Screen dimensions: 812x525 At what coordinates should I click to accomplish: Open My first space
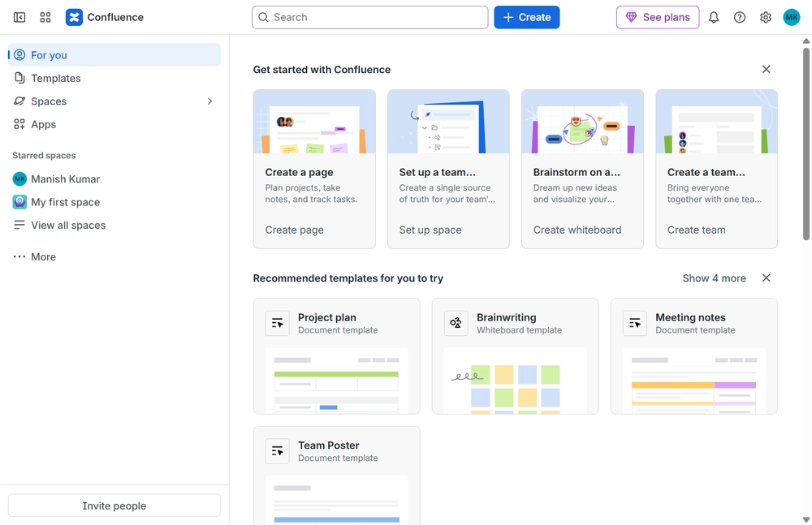(114, 202)
